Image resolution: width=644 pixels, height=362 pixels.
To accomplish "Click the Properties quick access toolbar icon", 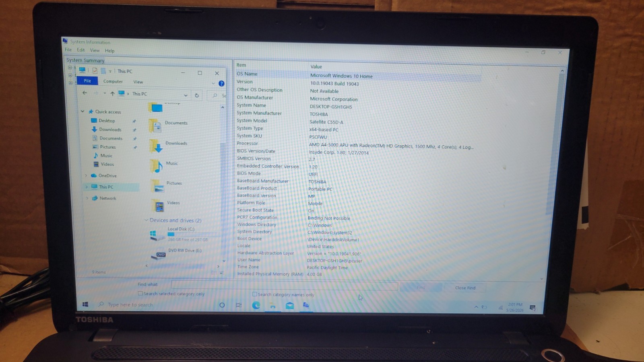I will 95,71.
